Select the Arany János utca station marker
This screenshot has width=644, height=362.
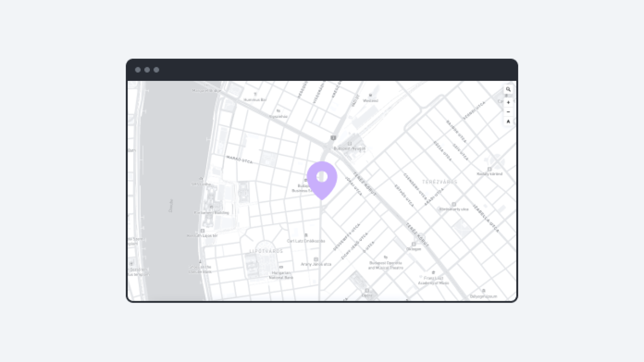point(316,259)
